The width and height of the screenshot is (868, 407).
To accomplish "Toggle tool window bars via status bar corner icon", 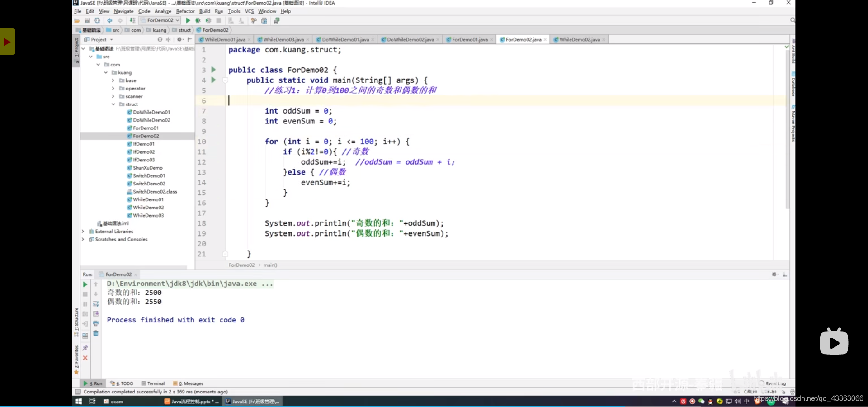I will click(x=78, y=392).
